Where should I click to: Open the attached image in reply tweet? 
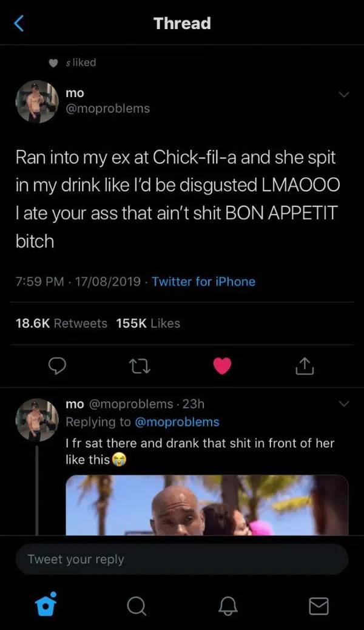point(207,505)
